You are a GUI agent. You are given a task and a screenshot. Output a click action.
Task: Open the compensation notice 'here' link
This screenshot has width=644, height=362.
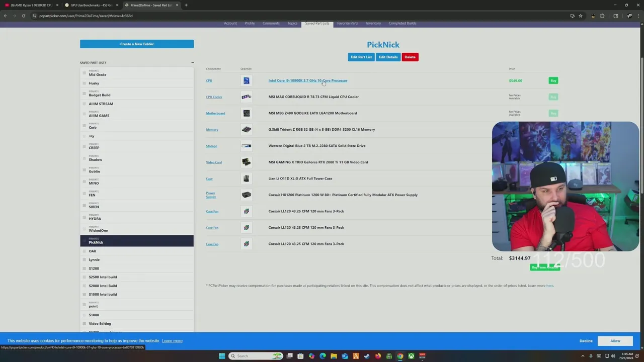click(x=550, y=286)
